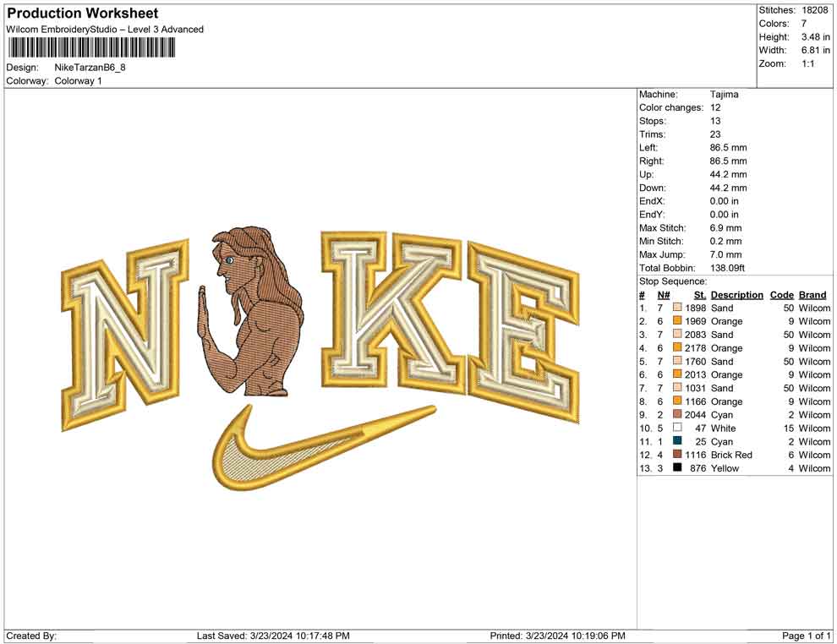Image resolution: width=837 pixels, height=644 pixels.
Task: Click the Stops value '13'
Action: pyautogui.click(x=715, y=121)
